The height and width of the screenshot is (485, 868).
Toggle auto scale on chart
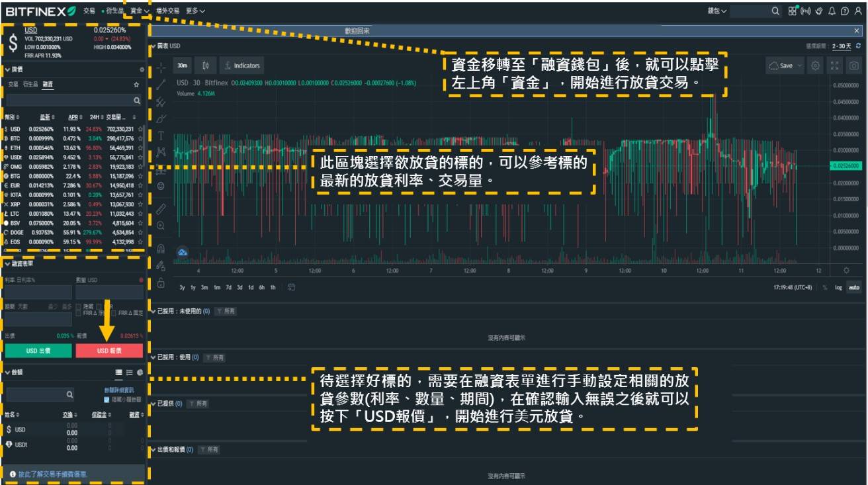854,288
